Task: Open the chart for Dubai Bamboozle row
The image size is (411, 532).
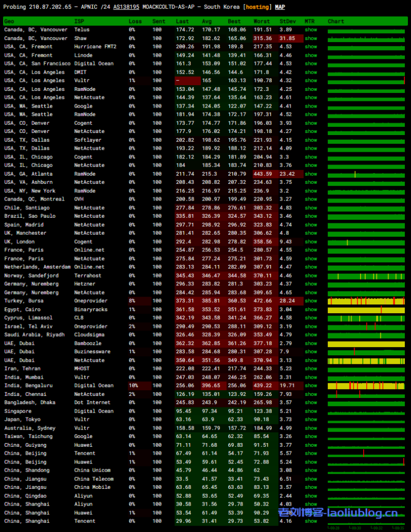Action: 366,343
